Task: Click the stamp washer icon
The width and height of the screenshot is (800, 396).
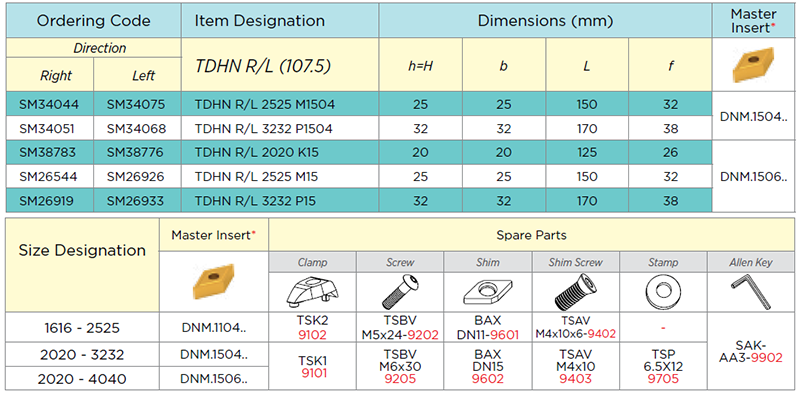Action: tap(663, 292)
